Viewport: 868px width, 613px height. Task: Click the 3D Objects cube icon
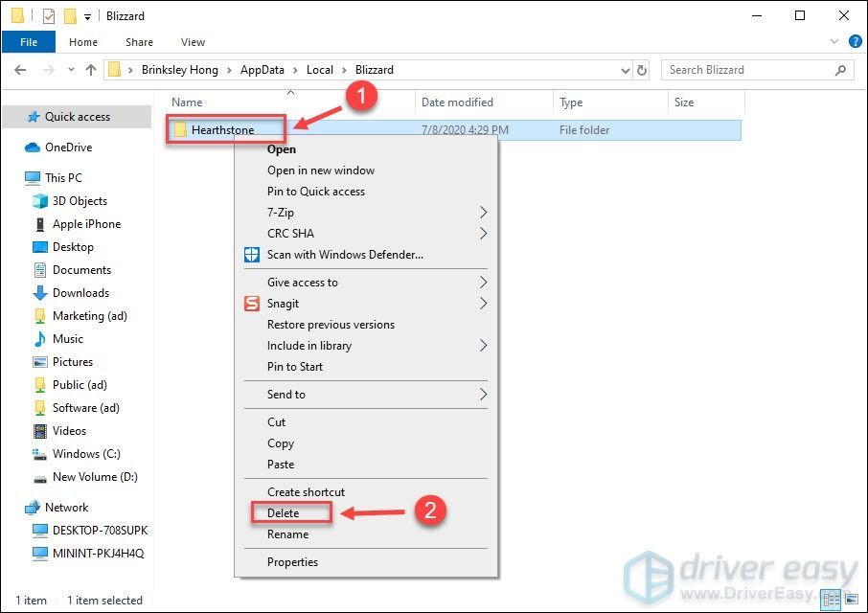40,201
